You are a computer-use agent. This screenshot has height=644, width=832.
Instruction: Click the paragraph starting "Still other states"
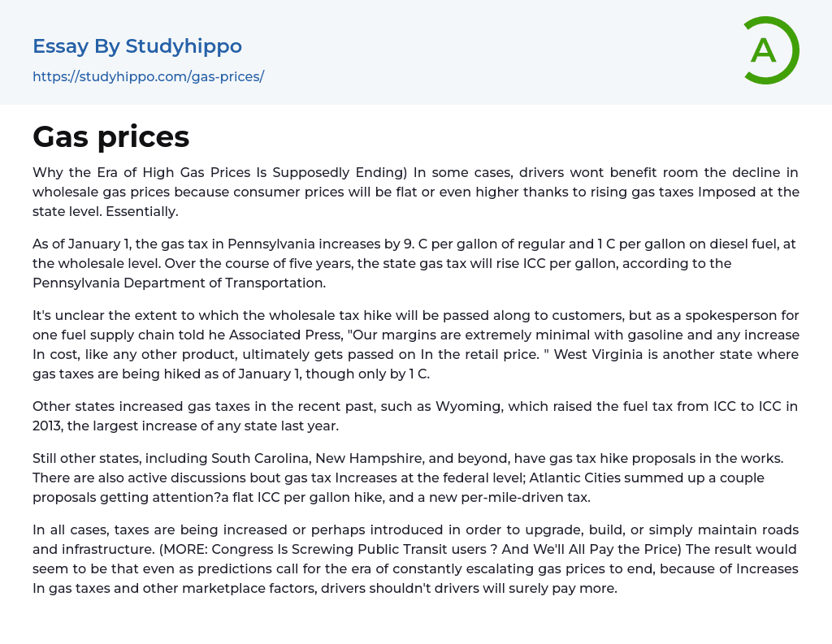point(415,478)
